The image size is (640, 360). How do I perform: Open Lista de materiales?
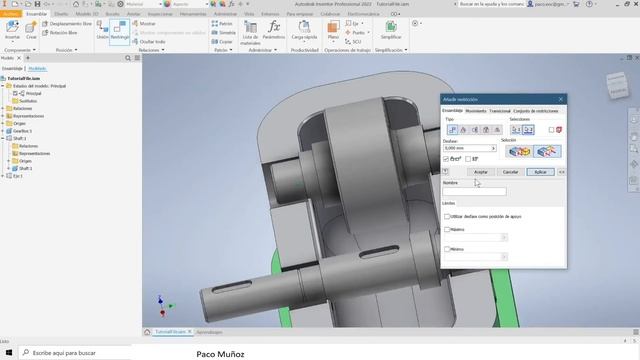250,33
